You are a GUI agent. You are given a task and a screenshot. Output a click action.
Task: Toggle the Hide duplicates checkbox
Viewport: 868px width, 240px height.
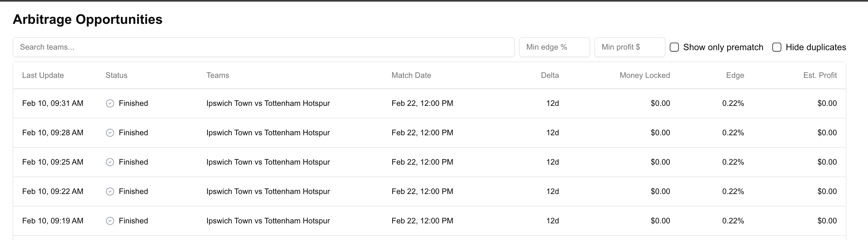tap(777, 47)
